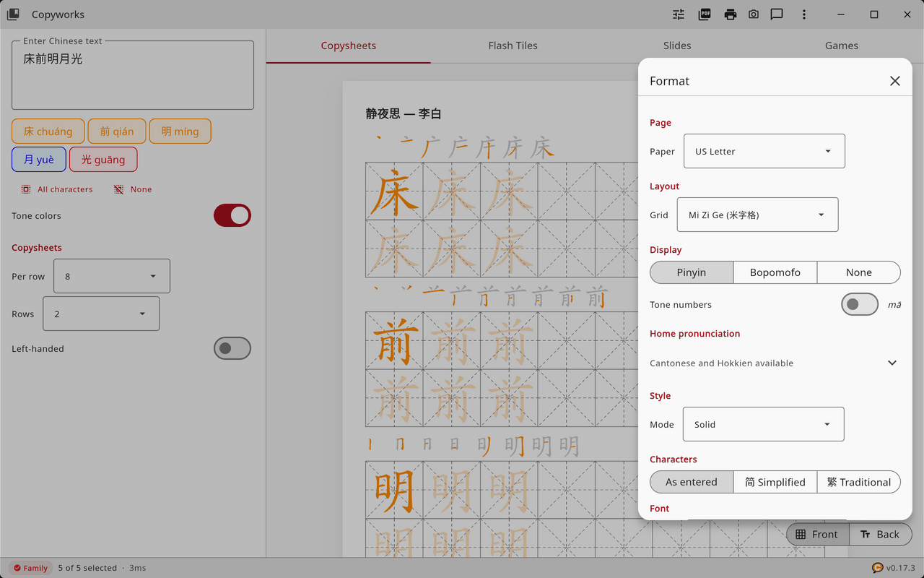Click the Copyworks app logo icon
This screenshot has width=924, height=578.
[x=13, y=14]
